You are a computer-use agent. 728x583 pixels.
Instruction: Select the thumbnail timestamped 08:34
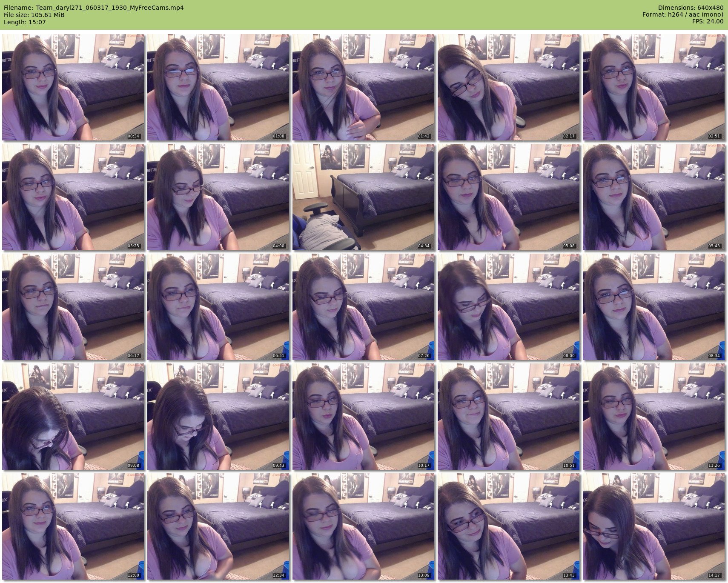pyautogui.click(x=654, y=307)
